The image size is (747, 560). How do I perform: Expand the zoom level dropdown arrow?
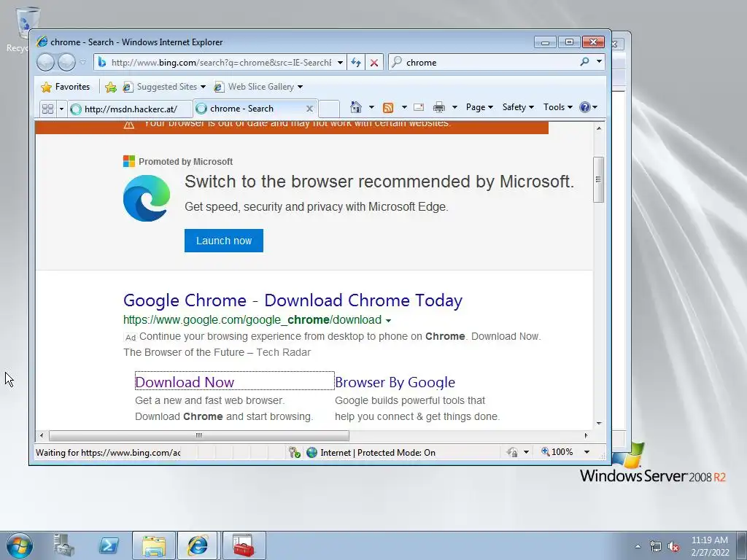587,452
